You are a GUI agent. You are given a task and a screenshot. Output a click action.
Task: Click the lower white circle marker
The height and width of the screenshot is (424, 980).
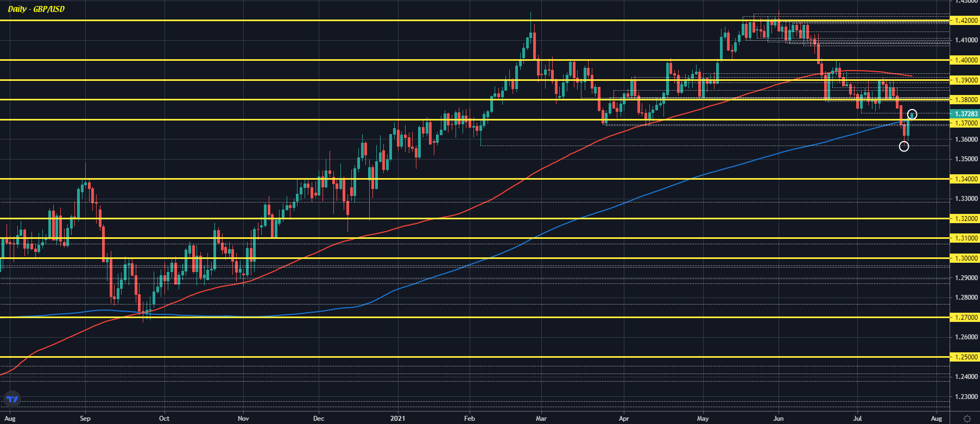(903, 146)
